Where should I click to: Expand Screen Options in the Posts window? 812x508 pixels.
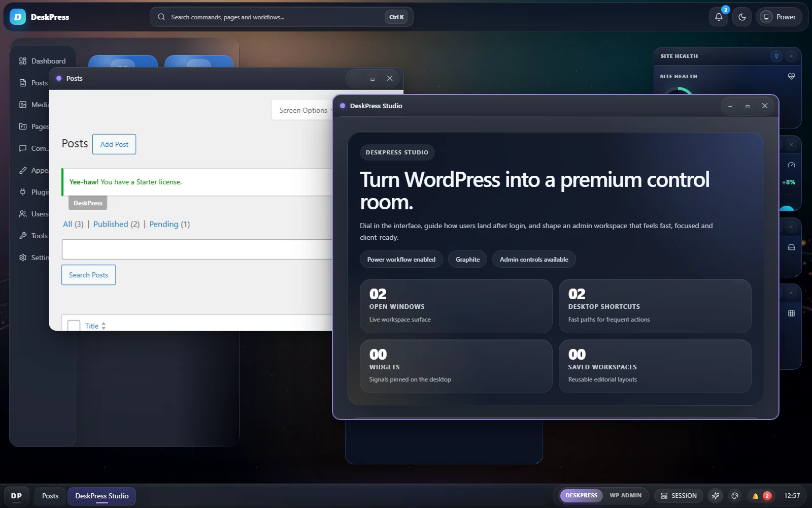point(303,110)
